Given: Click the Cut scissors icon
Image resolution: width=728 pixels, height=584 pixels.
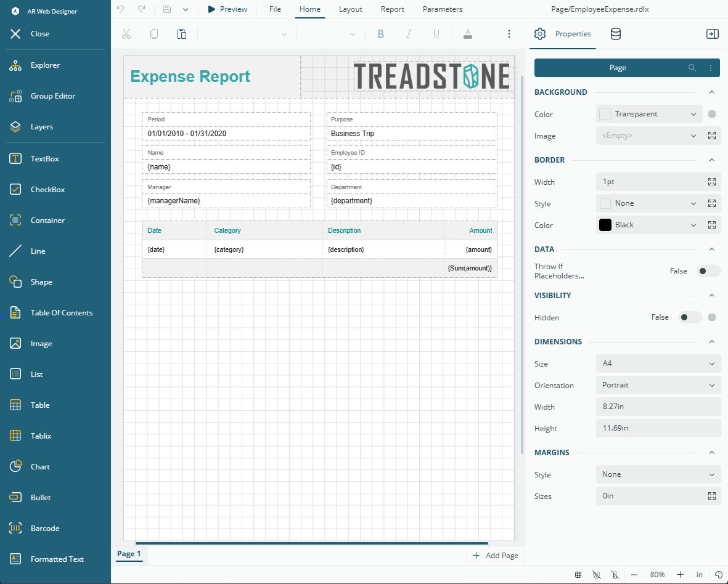Looking at the screenshot, I should pyautogui.click(x=126, y=34).
